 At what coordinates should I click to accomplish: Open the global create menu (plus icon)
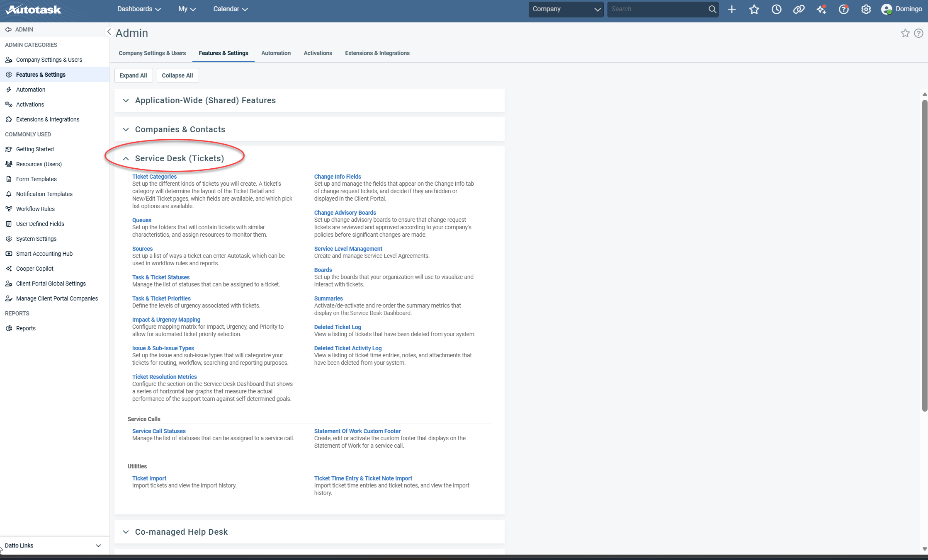[x=732, y=9]
